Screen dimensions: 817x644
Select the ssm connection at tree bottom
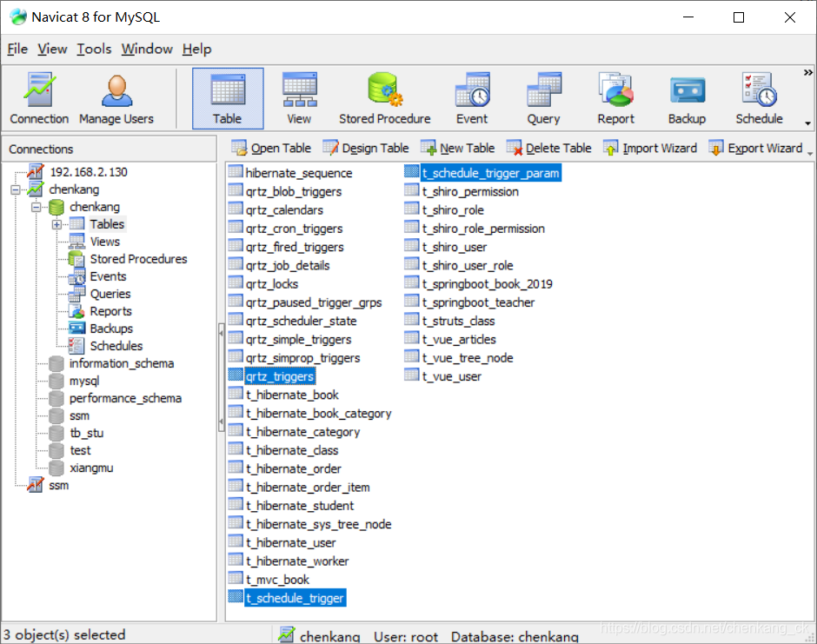point(59,486)
